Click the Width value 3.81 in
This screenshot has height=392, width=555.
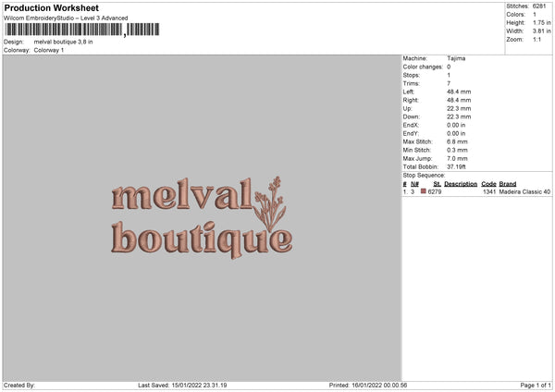[x=541, y=31]
